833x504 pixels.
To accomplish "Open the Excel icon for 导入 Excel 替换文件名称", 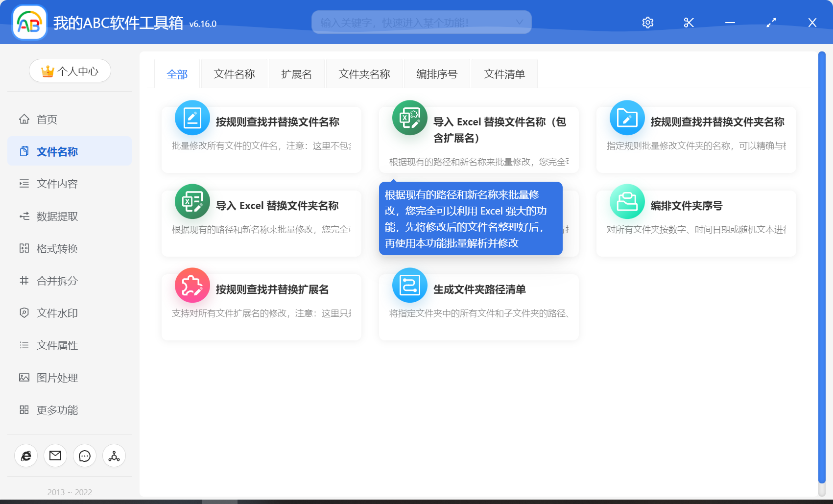I will pos(409,118).
